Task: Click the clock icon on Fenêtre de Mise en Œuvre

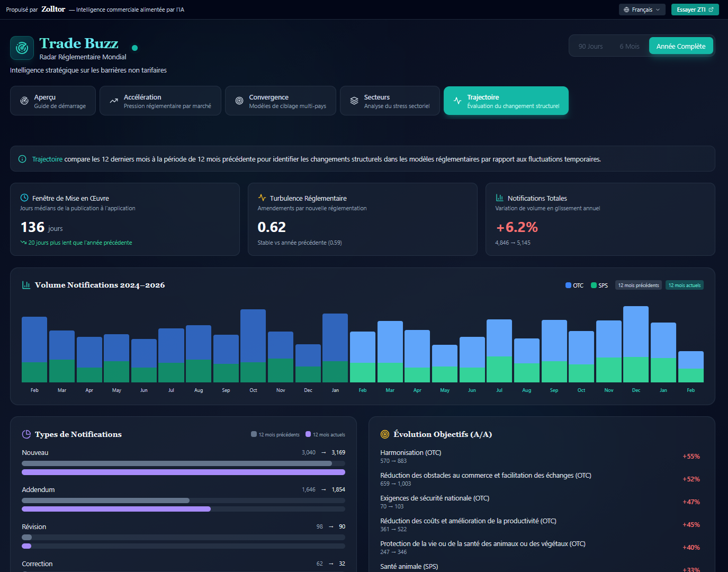Action: [24, 198]
